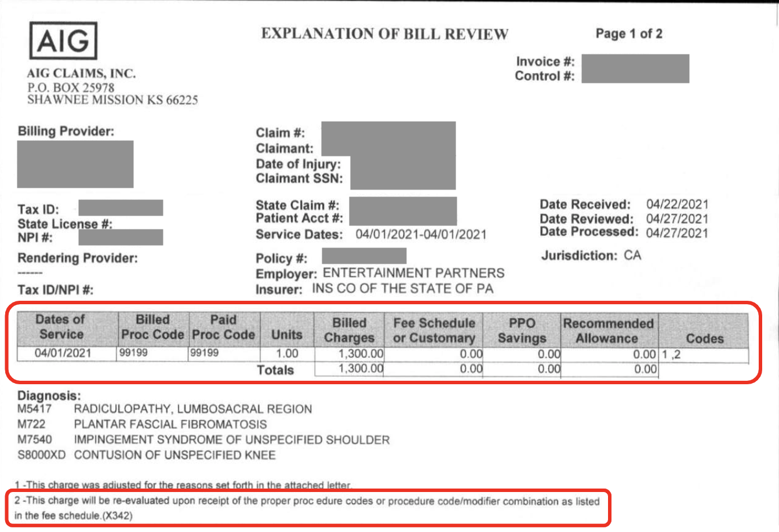Click diagnosis code 'S8000XD'
Image resolution: width=779 pixels, height=532 pixels.
tap(41, 455)
